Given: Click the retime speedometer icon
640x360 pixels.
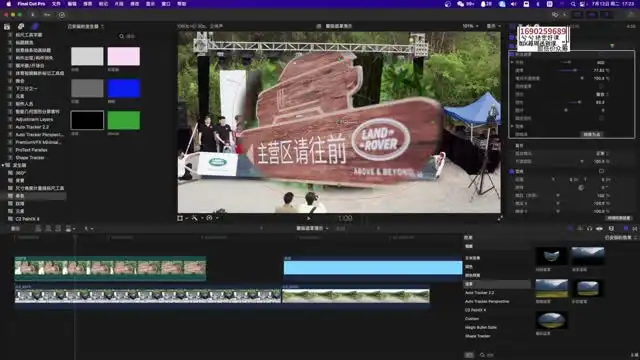Looking at the screenshot, I should pyautogui.click(x=209, y=218).
